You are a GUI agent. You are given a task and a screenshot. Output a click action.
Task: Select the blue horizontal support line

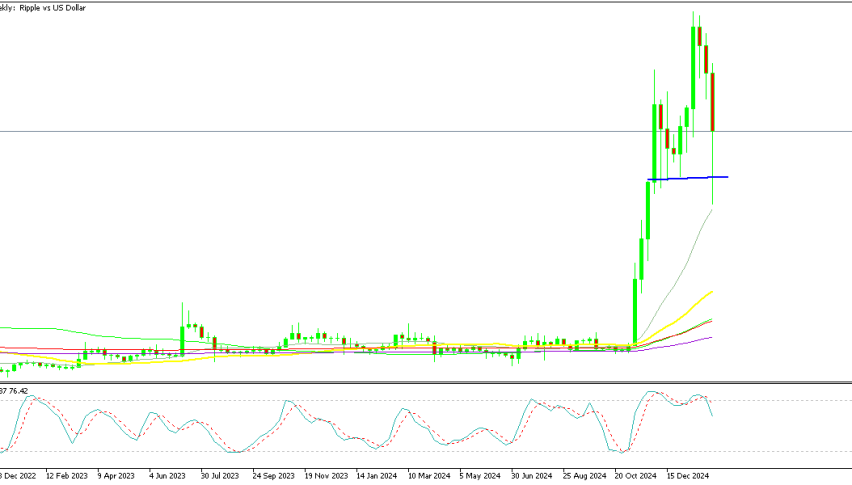(x=687, y=178)
